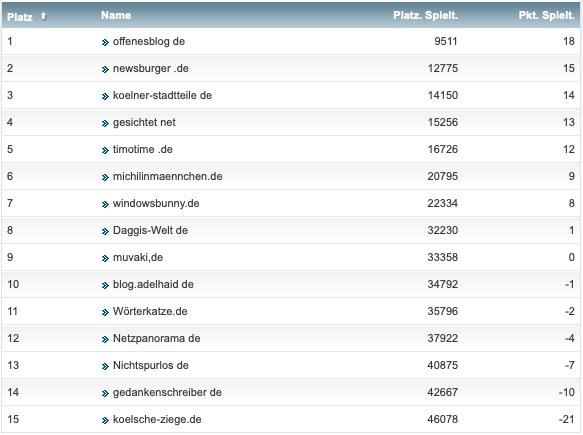Image resolution: width=583 pixels, height=435 pixels.
Task: Sort by the Platz column header
Action: tap(20, 17)
